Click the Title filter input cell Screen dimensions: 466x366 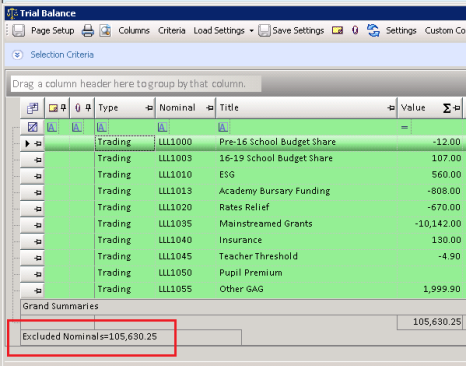pos(312,127)
